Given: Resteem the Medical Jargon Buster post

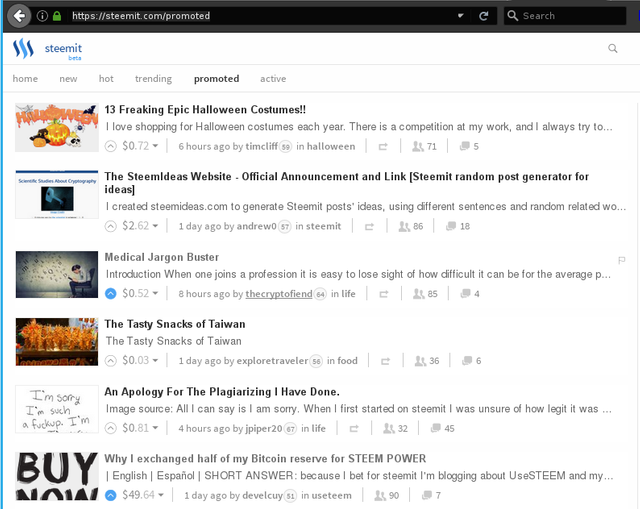Looking at the screenshot, I should pyautogui.click(x=384, y=294).
